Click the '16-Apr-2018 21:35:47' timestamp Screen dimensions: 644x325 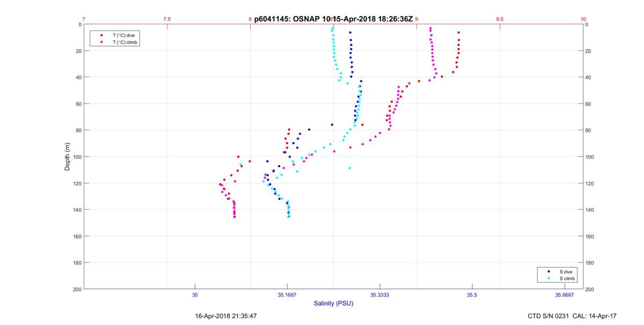(x=225, y=316)
